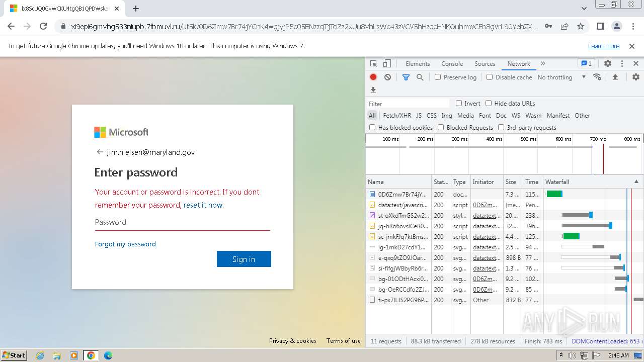The width and height of the screenshot is (644, 362).
Task: Open Privacy & cookies link
Action: coord(293,340)
